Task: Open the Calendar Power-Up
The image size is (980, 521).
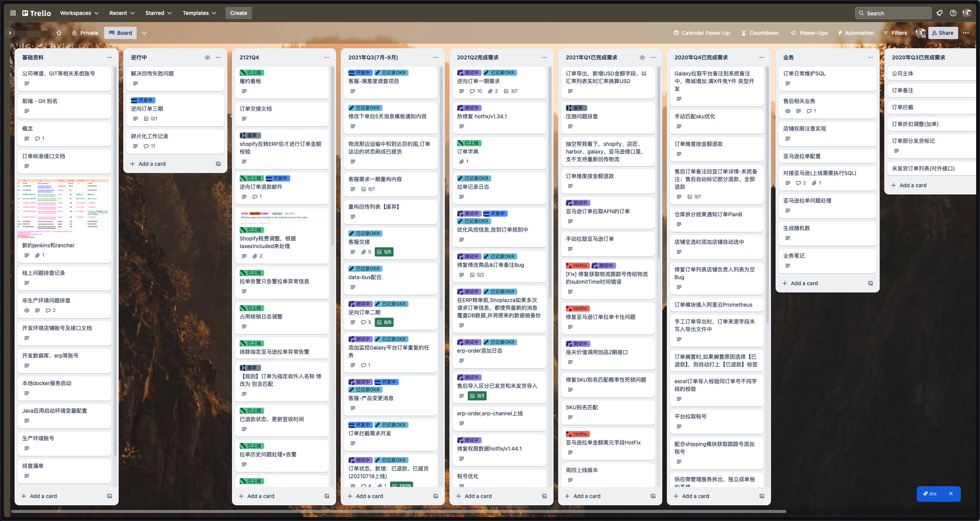Action: [x=702, y=33]
